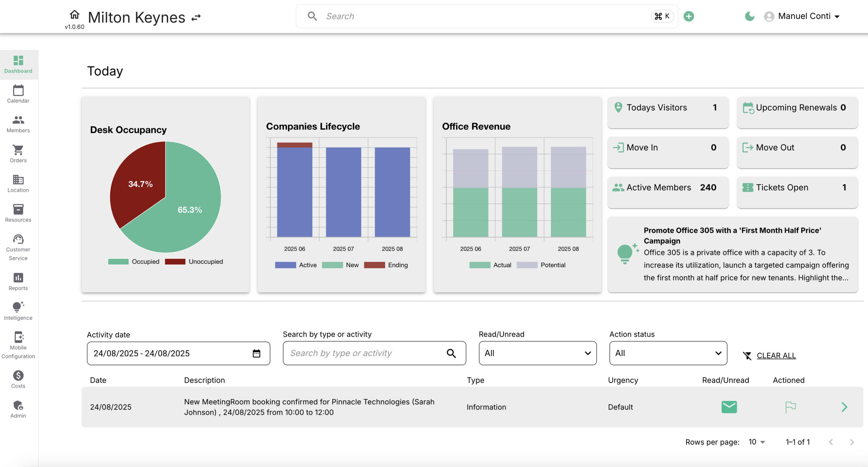Expand the Action status dropdown

(668, 353)
